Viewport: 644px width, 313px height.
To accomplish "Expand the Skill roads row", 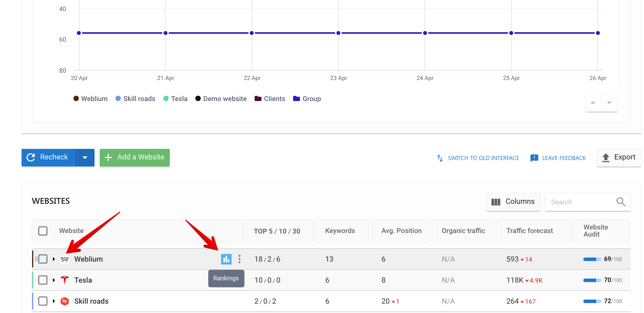I will click(x=54, y=301).
